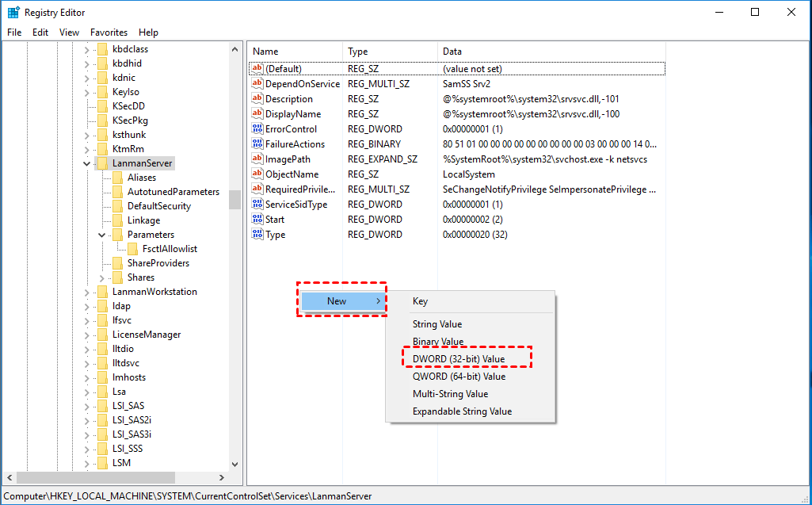The image size is (812, 505).
Task: Expand the kbdhid tree node
Action: click(x=87, y=63)
